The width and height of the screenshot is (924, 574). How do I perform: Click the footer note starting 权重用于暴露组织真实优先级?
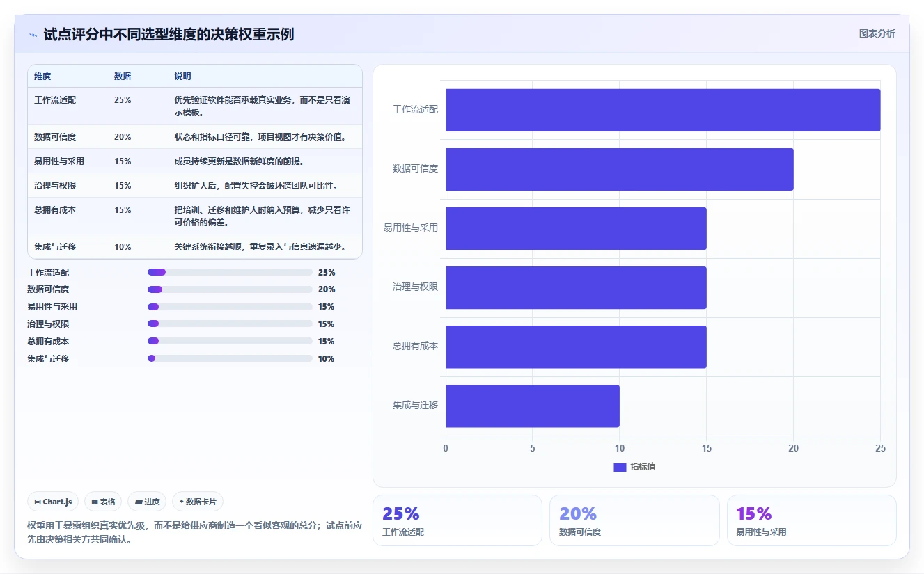194,533
